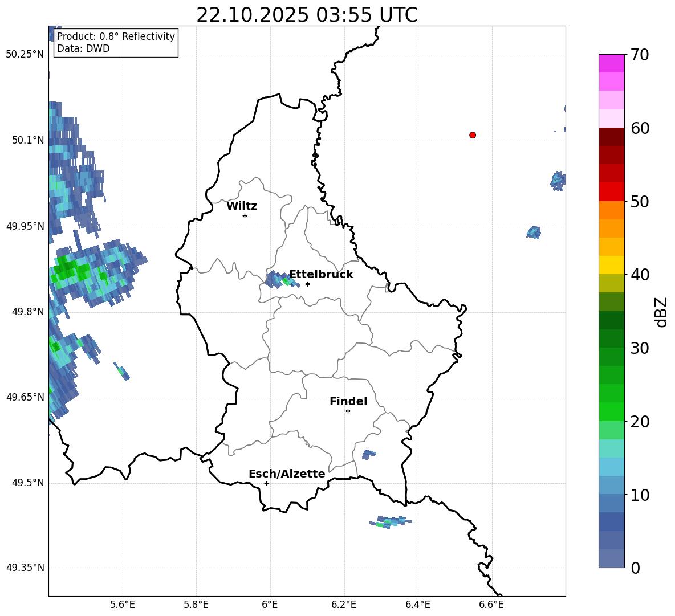Click the magenta top colorbar segment
675x616 pixels.
point(611,64)
